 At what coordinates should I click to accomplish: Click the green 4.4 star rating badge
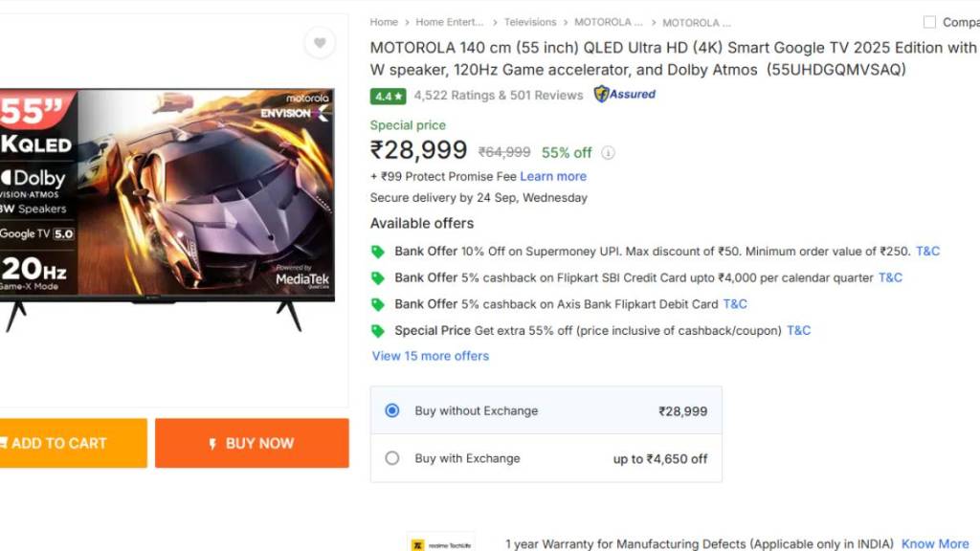[389, 96]
